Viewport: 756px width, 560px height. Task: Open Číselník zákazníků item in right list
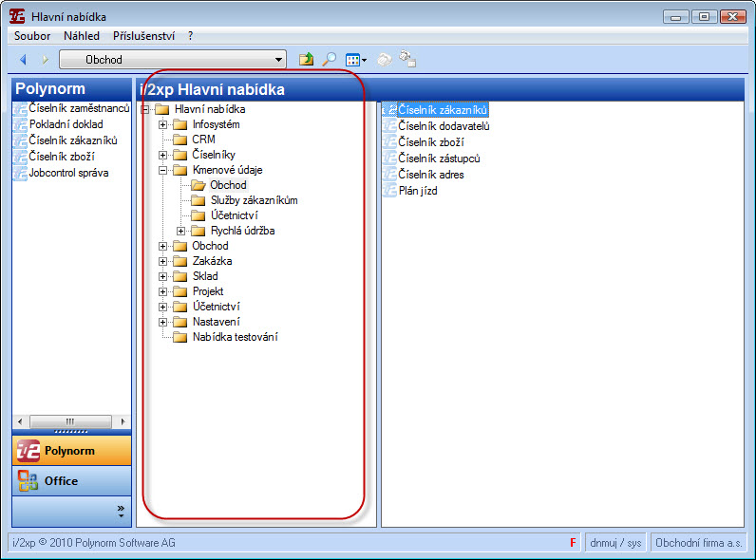pos(443,110)
